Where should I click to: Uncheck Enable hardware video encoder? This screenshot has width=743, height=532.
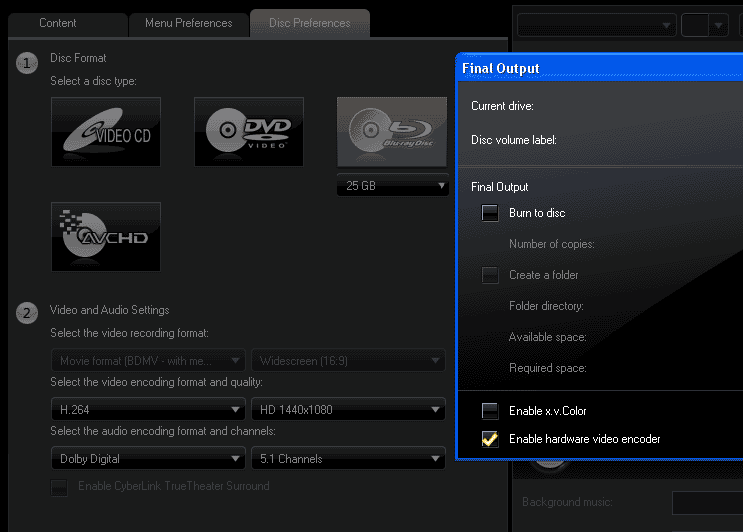(x=490, y=439)
